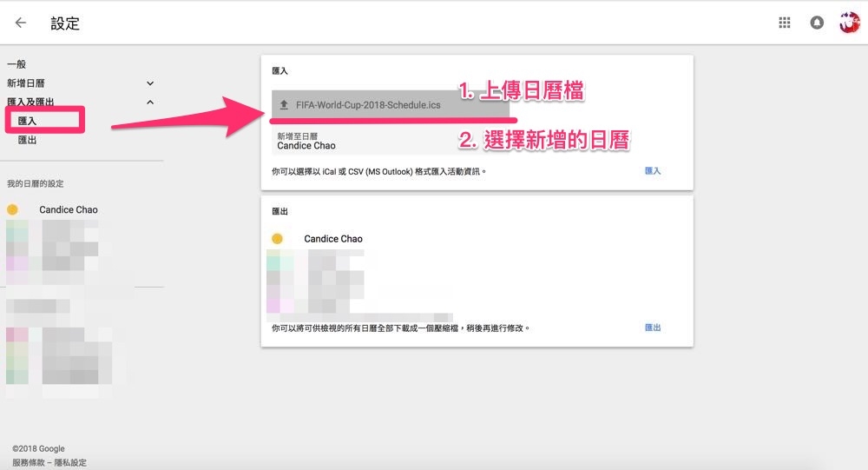Select the 一般 settings section
The image size is (868, 470).
[x=16, y=64]
